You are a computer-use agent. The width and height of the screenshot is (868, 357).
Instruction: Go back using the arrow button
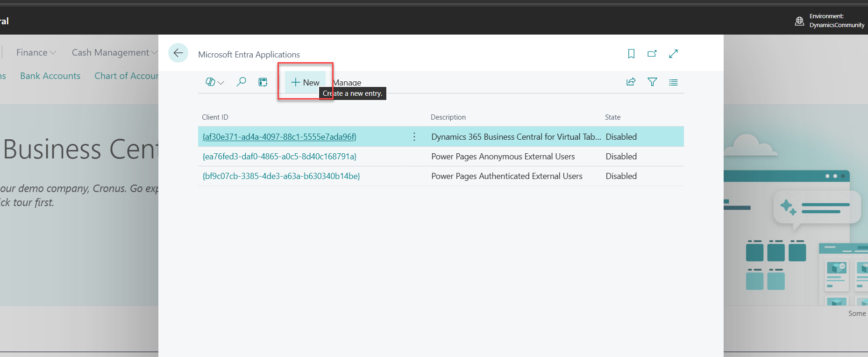pos(178,53)
